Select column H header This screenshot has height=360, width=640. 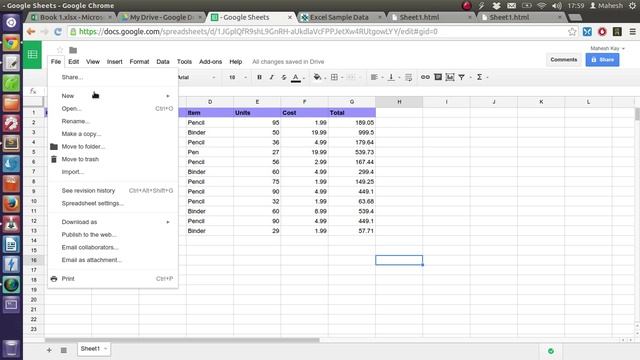399,102
